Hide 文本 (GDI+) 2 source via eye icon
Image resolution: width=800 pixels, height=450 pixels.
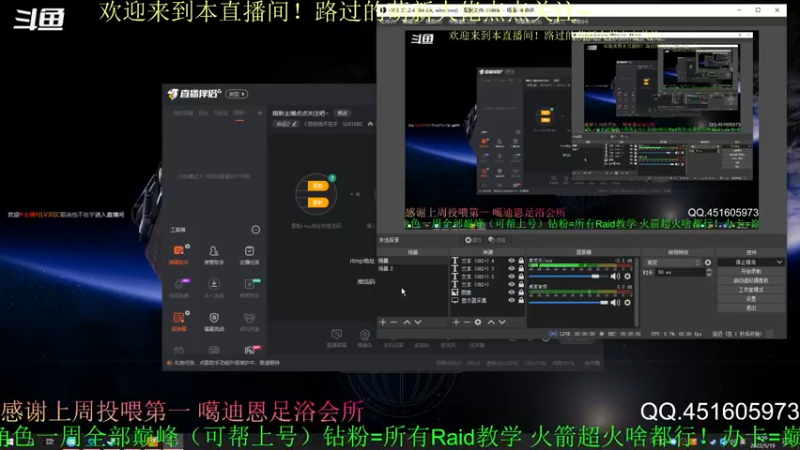(511, 277)
